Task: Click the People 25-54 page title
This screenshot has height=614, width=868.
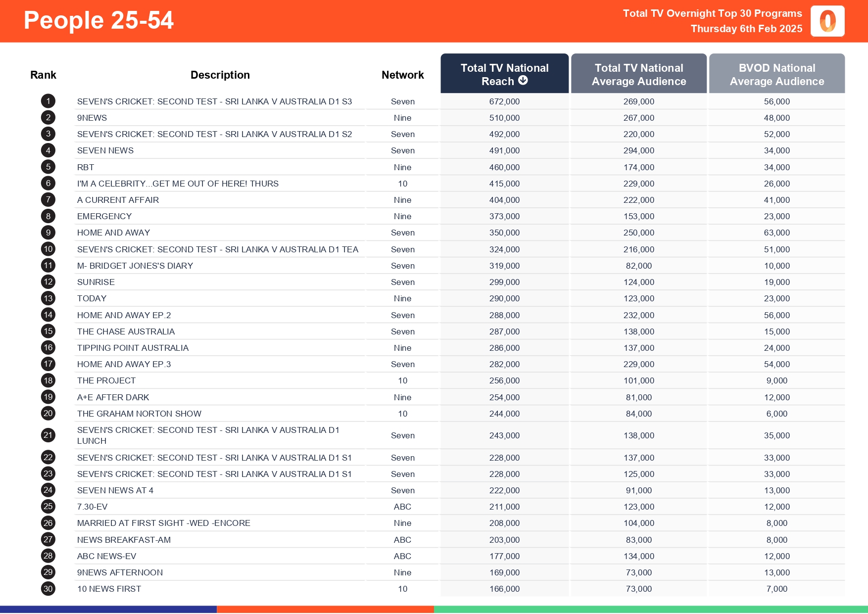Action: pyautogui.click(x=98, y=21)
